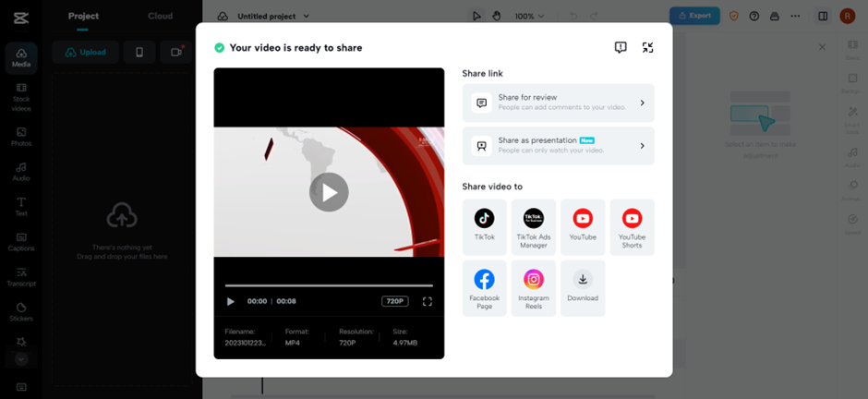Download the exported video
The image size is (868, 399).
point(583,288)
